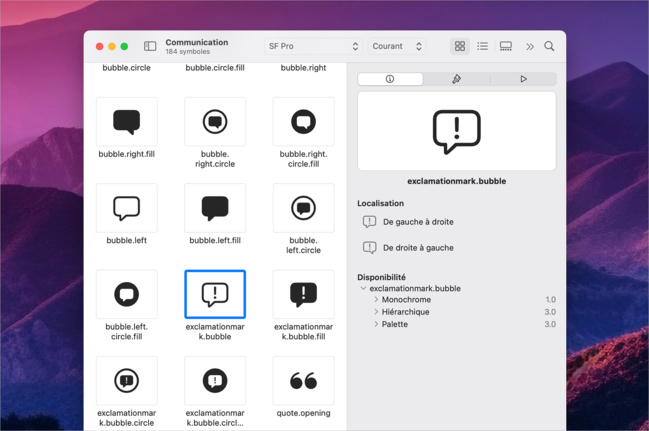Select the bubble.right.fill symbol
The width and height of the screenshot is (649, 431).
point(127,122)
